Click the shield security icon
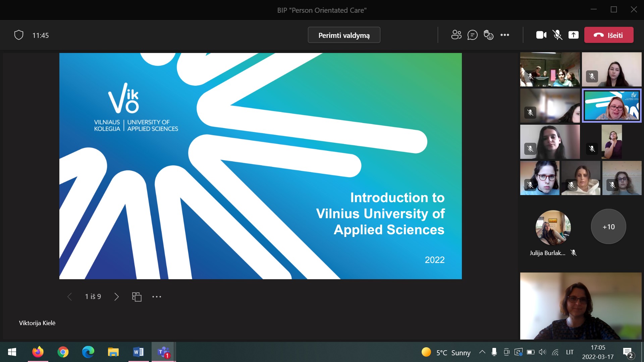The width and height of the screenshot is (644, 362). [x=19, y=35]
